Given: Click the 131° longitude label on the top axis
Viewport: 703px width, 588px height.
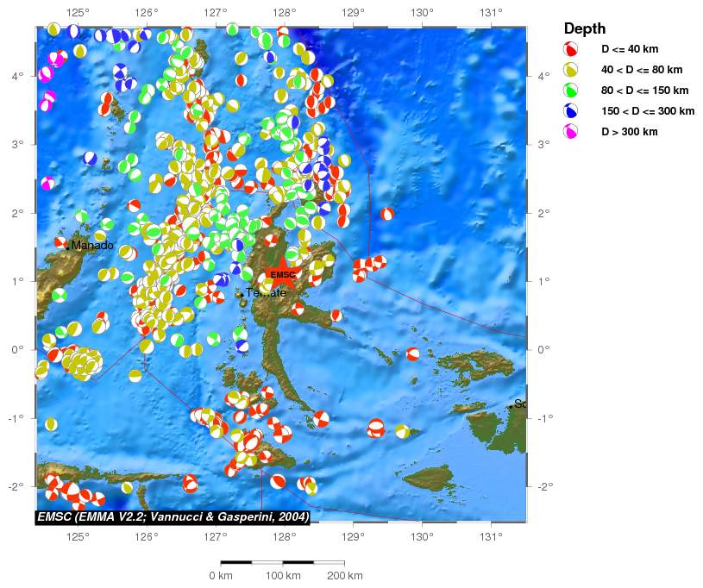Looking at the screenshot, I should (x=491, y=12).
